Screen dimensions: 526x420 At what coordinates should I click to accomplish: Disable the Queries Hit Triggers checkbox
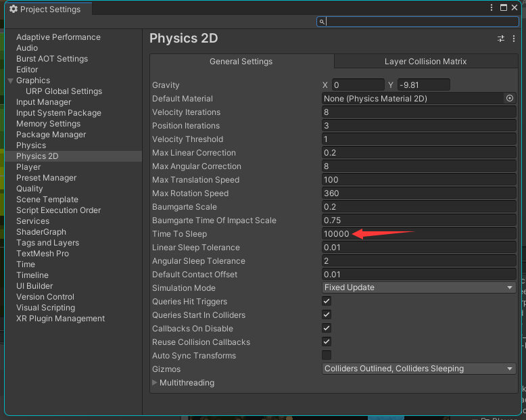coord(327,301)
